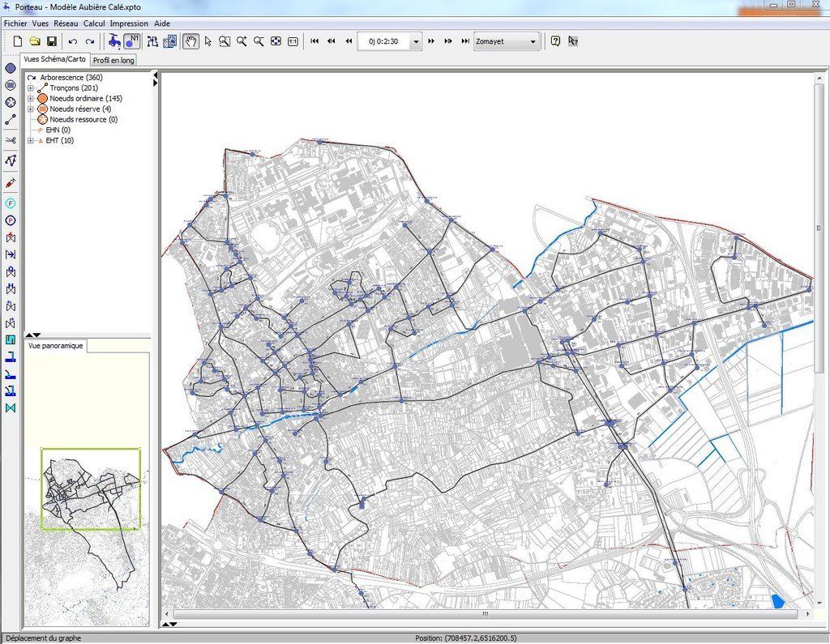Pick the pump 'P' circle tool
The image size is (830, 644).
coord(11,220)
